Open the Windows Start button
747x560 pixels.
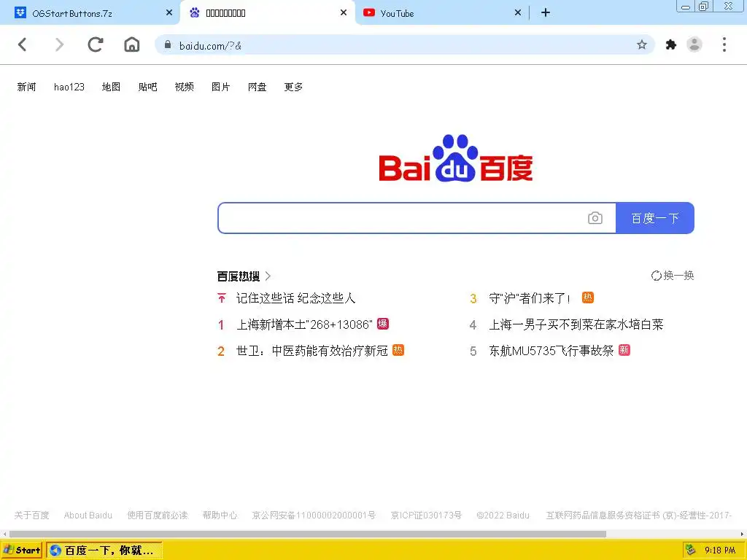[x=22, y=551]
